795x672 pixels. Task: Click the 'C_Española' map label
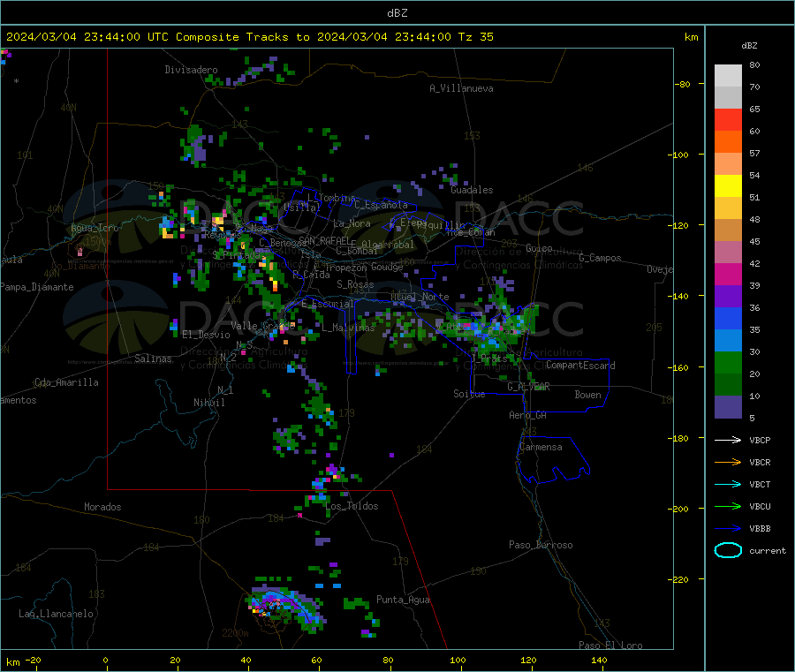pyautogui.click(x=381, y=205)
